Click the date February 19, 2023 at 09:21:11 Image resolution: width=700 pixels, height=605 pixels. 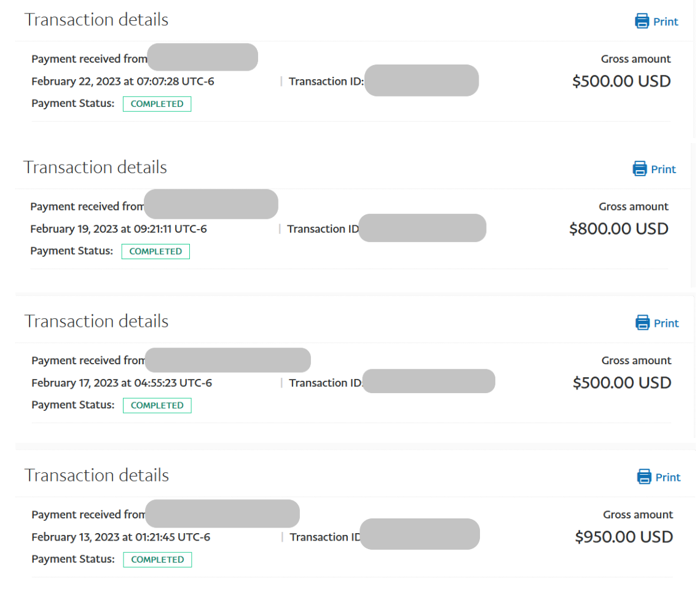[119, 229]
